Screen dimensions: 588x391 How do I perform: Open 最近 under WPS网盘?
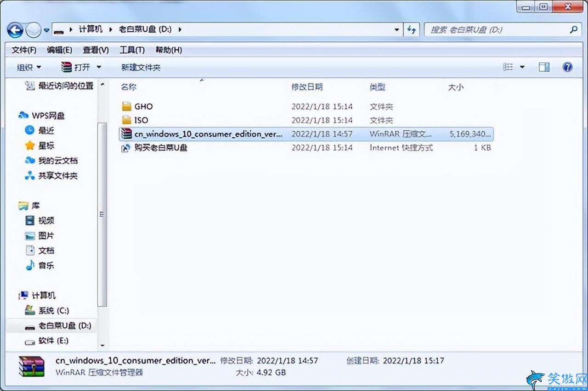46,131
